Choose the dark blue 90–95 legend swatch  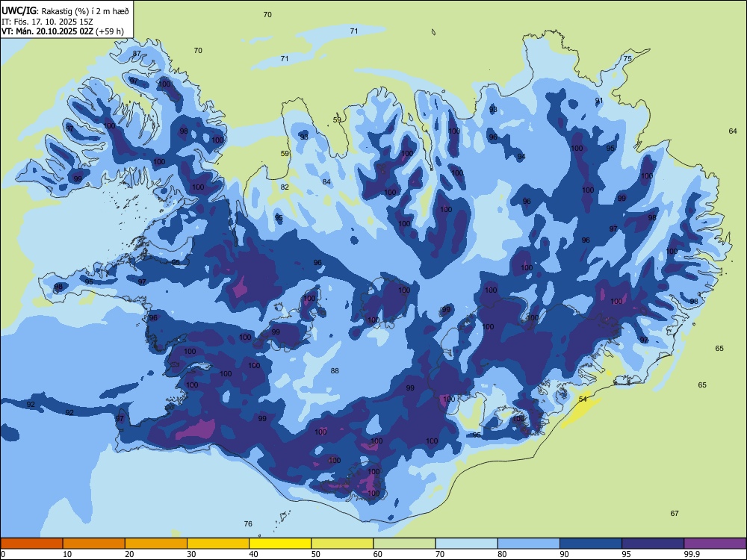coord(591,544)
